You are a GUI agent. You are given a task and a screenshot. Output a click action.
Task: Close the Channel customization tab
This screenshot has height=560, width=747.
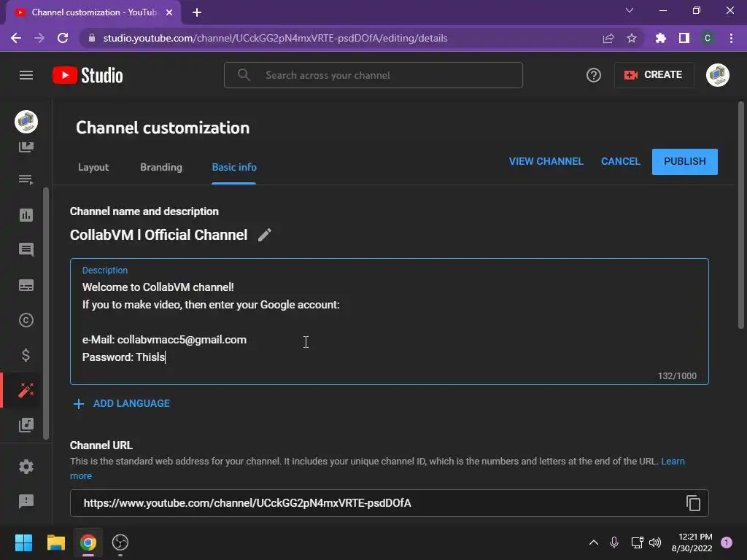[169, 12]
